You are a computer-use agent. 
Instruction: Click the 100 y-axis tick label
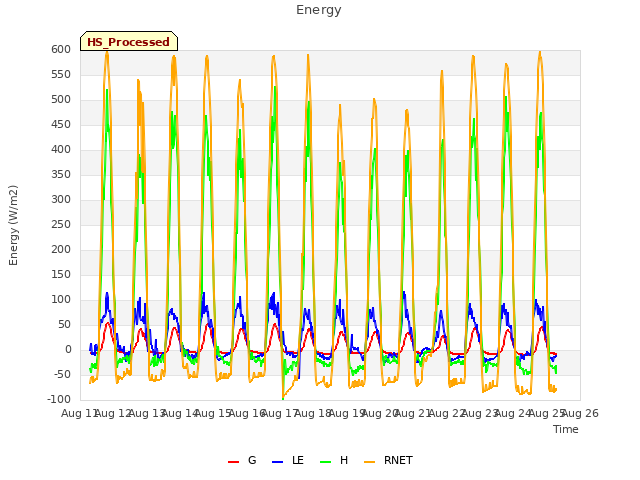click(x=61, y=300)
